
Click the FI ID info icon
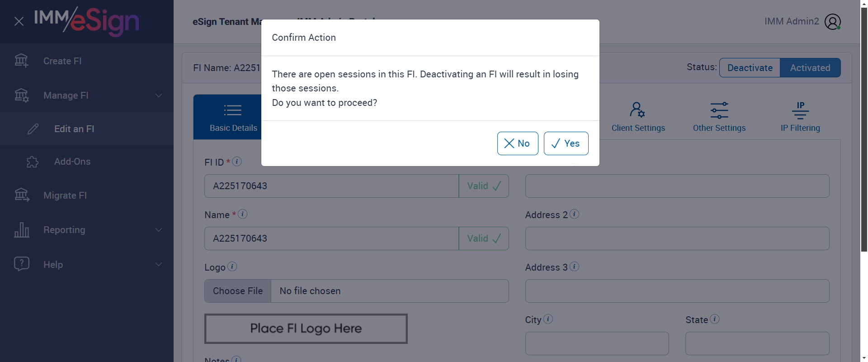(x=237, y=162)
